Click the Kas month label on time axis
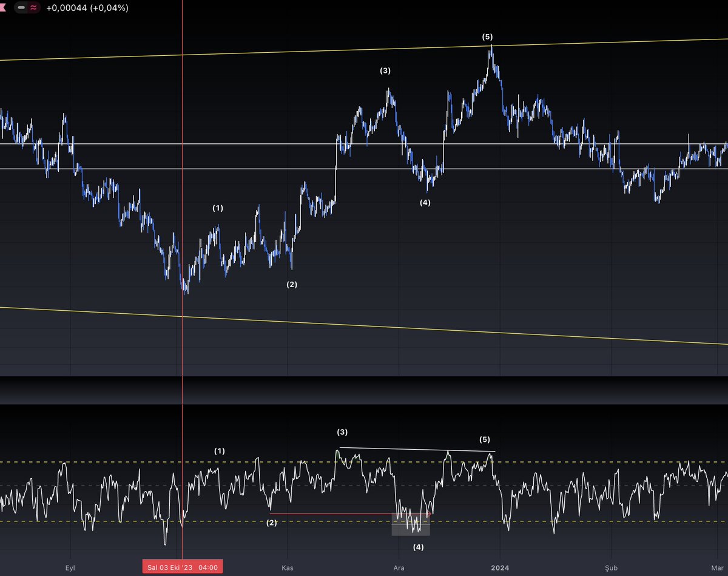The image size is (728, 576). point(288,567)
